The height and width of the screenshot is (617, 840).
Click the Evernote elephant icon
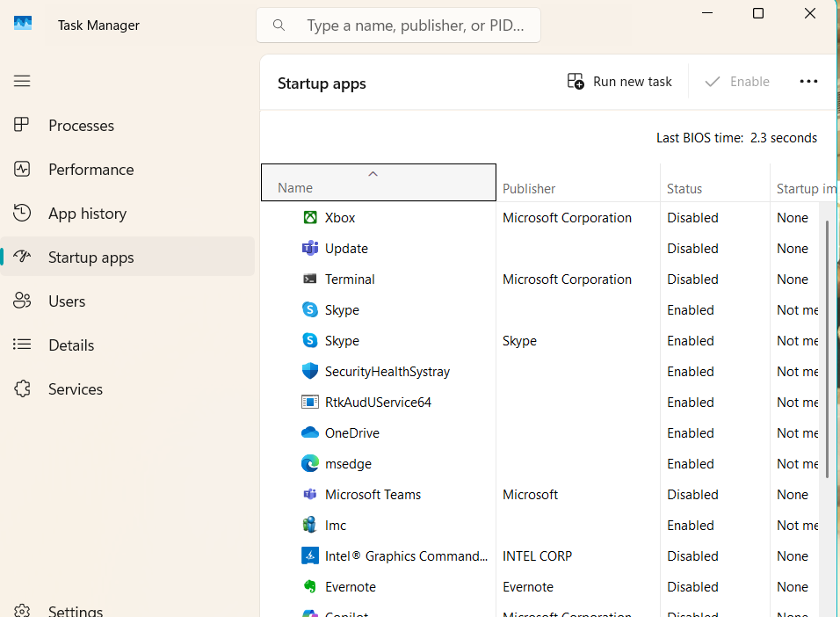point(309,586)
